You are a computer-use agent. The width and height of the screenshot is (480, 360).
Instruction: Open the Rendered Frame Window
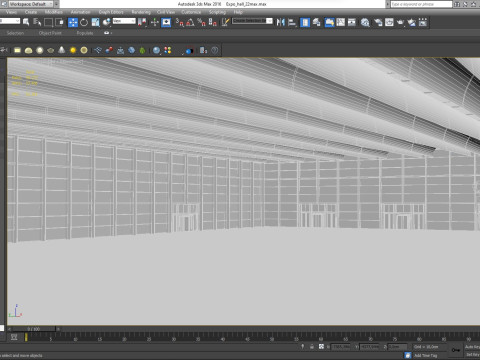[x=389, y=22]
